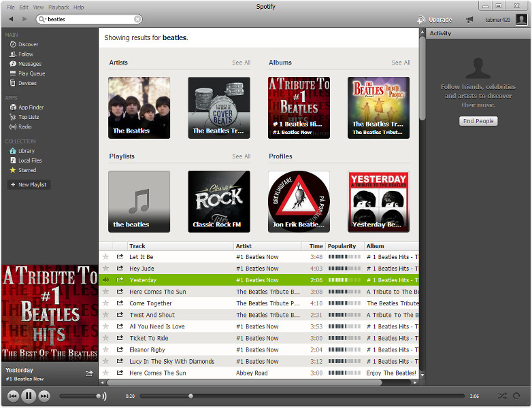Open the Help menu
532x408 pixels.
[x=79, y=7]
